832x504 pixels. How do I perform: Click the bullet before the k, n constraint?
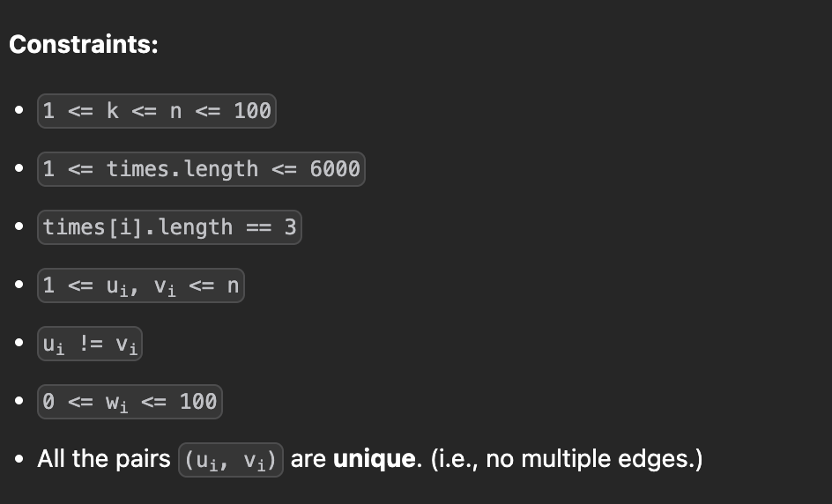19,110
